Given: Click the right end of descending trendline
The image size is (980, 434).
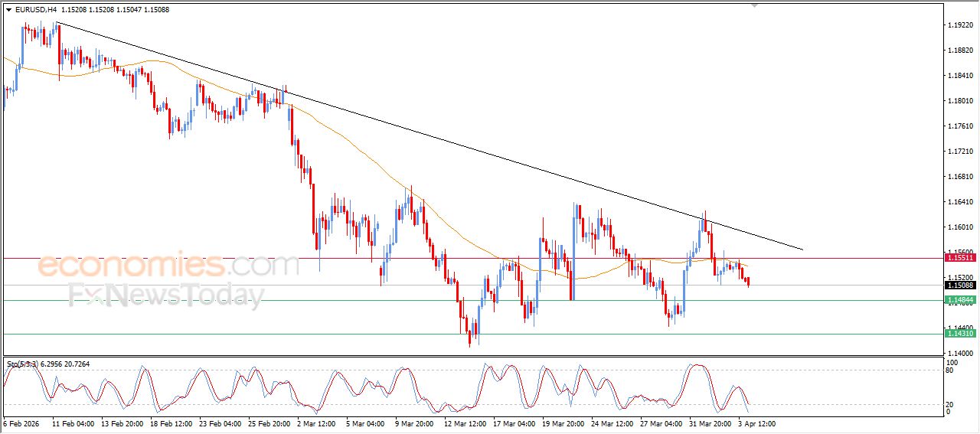Looking at the screenshot, I should [802, 249].
